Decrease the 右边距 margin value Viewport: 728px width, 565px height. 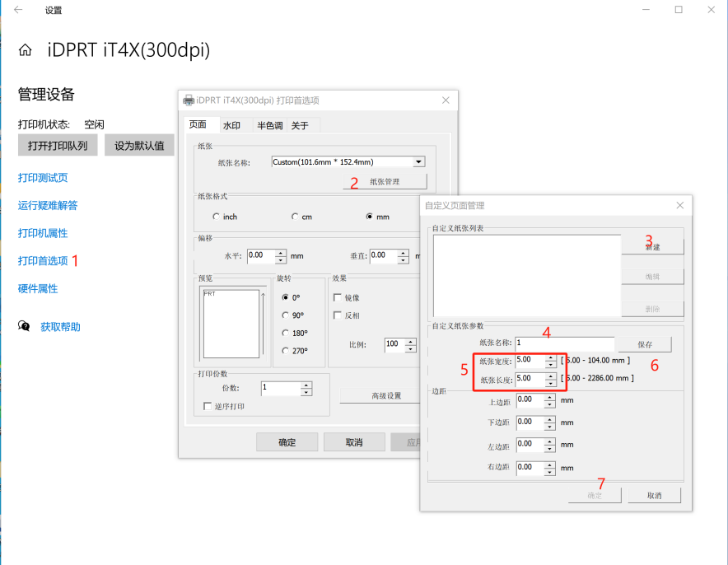550,471
